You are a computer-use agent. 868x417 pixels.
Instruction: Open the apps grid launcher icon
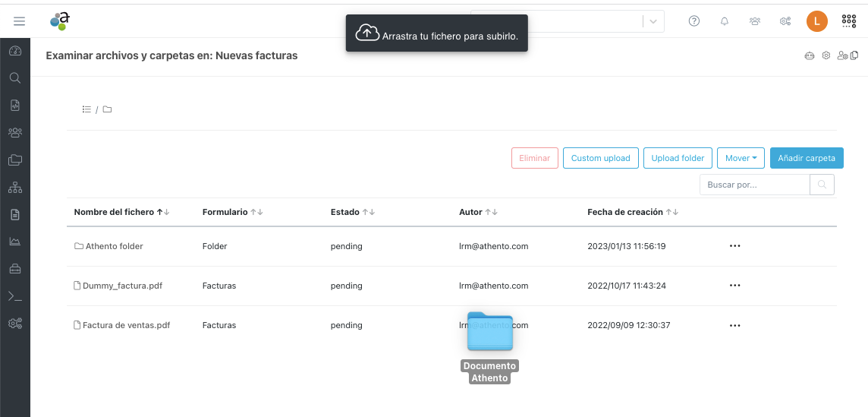848,21
